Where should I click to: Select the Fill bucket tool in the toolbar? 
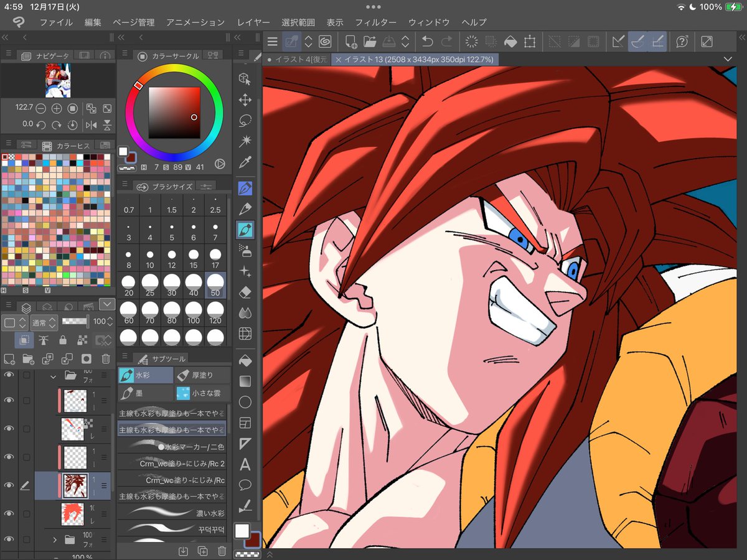coord(245,360)
